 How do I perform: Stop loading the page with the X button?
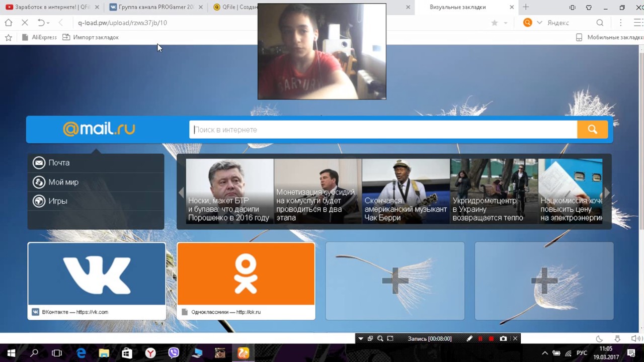click(x=25, y=23)
